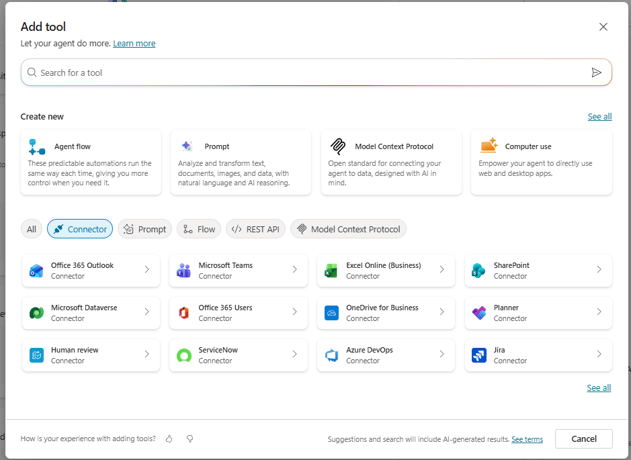Focus the Search for a tool field
The width and height of the screenshot is (631, 460).
click(316, 72)
